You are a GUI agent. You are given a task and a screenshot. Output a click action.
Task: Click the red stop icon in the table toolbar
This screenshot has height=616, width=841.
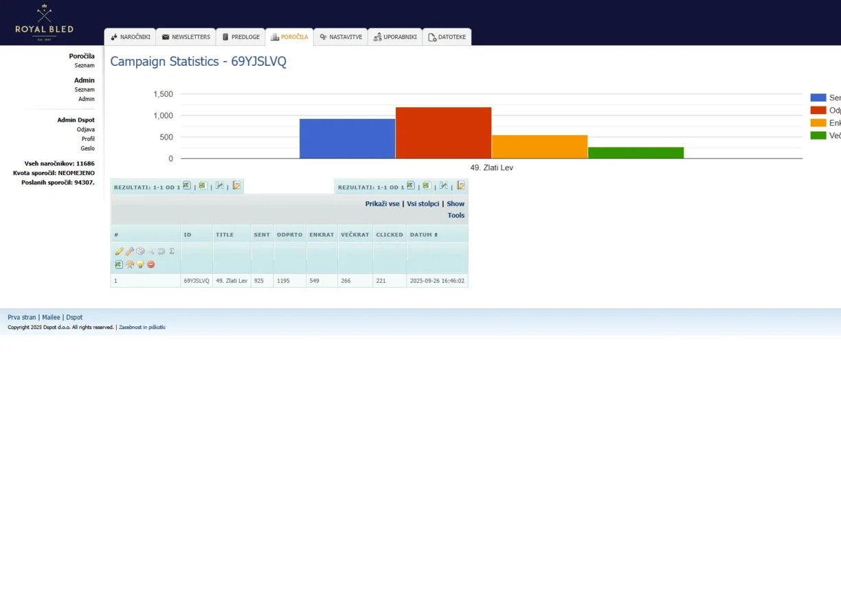[151, 264]
